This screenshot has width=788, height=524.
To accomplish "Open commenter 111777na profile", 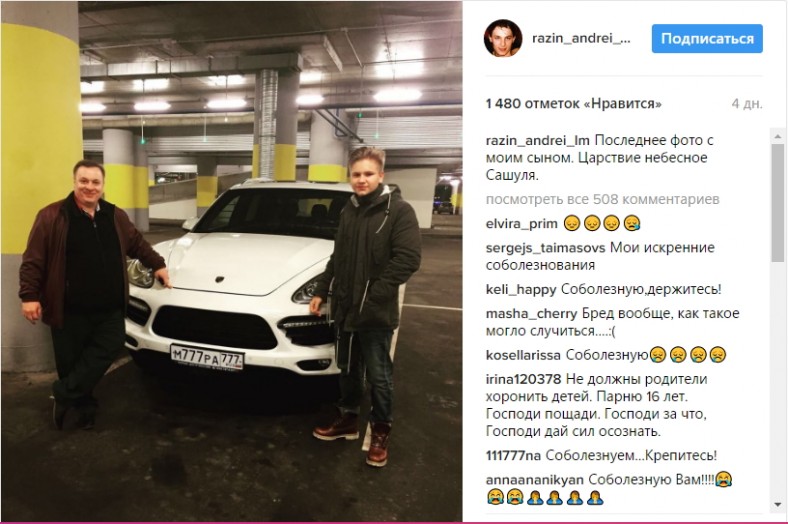I will tap(513, 456).
